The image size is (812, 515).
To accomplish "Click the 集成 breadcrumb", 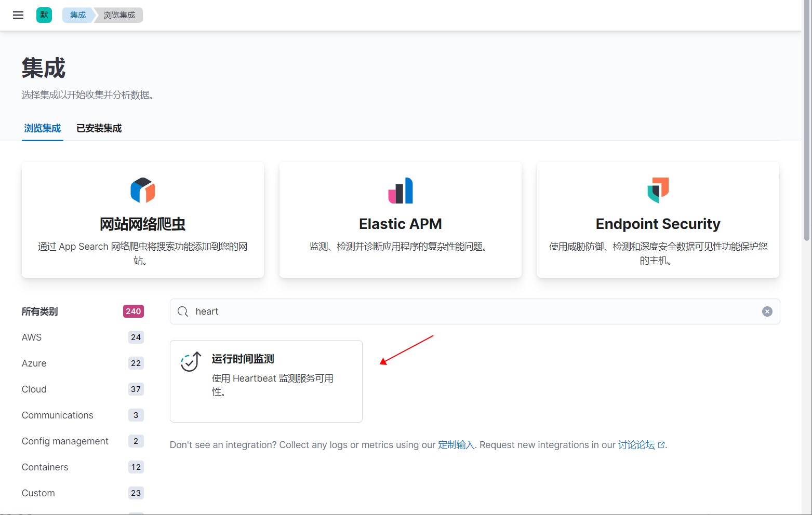I will click(78, 15).
